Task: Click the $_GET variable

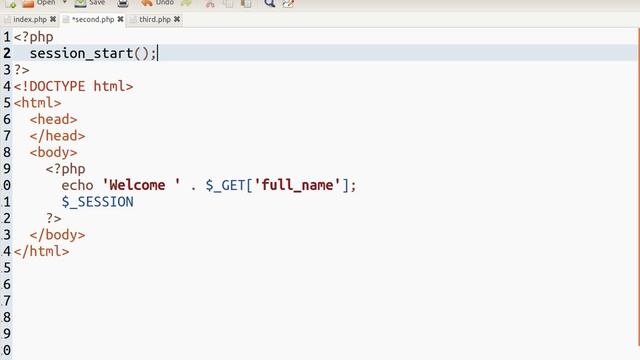Action: [x=225, y=185]
